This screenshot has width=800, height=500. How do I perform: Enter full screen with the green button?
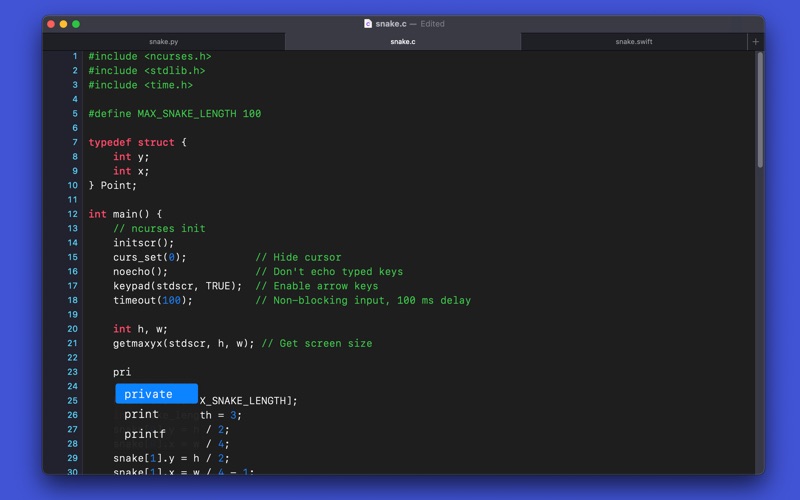76,24
